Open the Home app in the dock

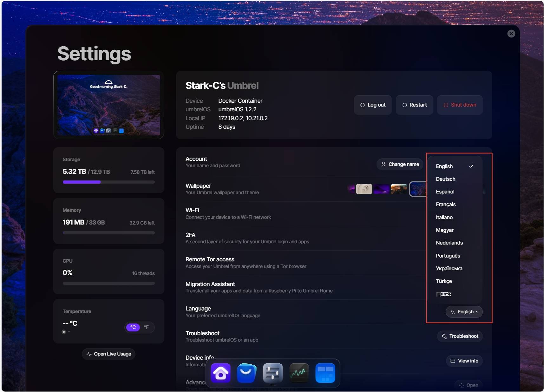point(221,373)
